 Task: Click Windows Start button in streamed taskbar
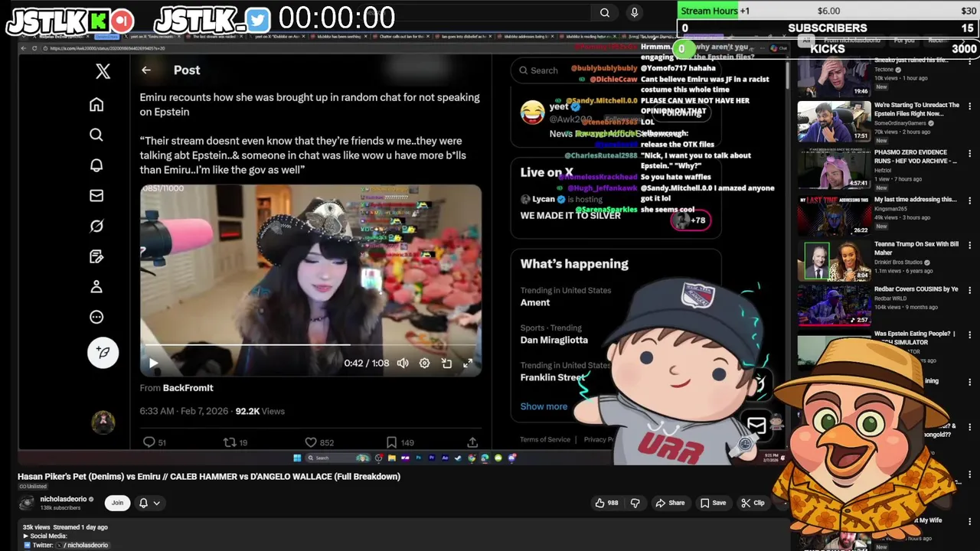297,458
